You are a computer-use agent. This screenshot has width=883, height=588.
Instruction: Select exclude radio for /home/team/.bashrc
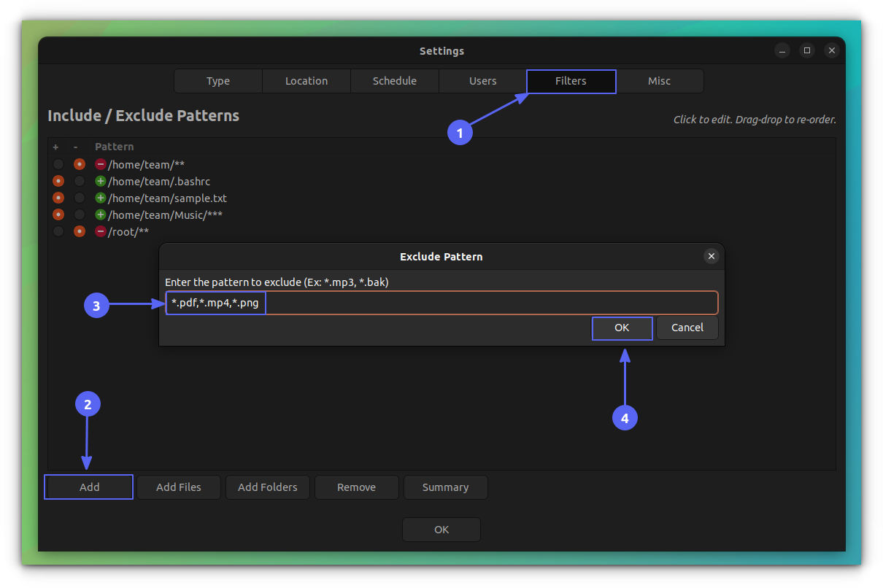(80, 181)
